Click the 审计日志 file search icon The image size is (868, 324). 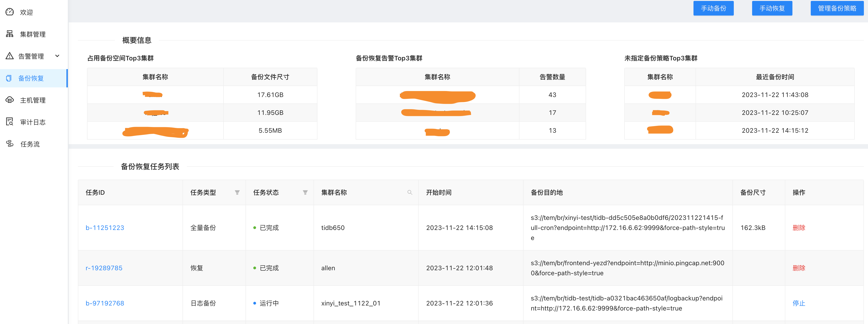(10, 122)
